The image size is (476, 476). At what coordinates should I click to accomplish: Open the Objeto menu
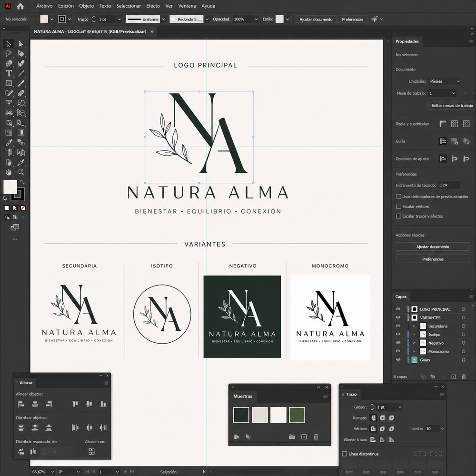[87, 6]
